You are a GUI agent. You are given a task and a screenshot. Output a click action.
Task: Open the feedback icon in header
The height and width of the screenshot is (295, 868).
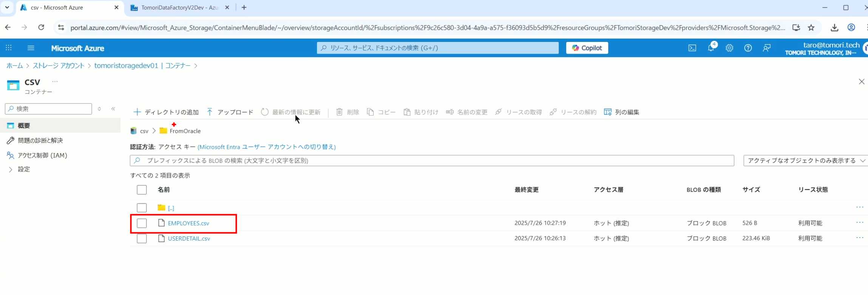[766, 48]
